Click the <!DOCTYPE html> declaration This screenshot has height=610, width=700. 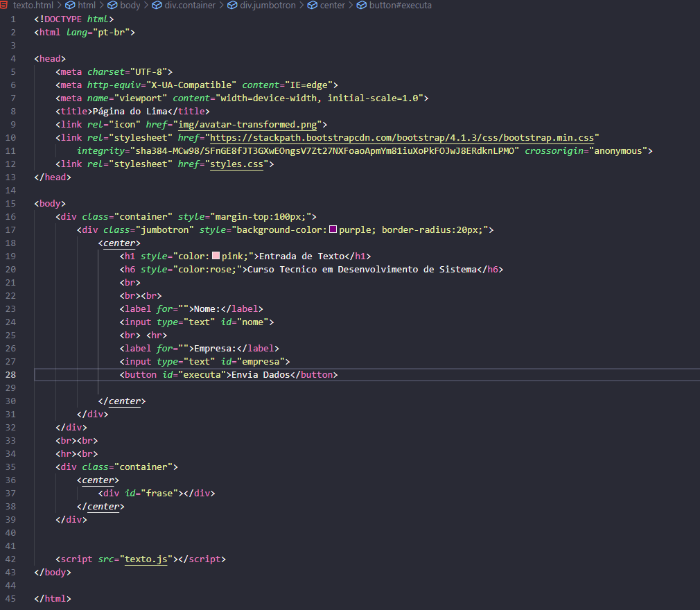[x=74, y=19]
